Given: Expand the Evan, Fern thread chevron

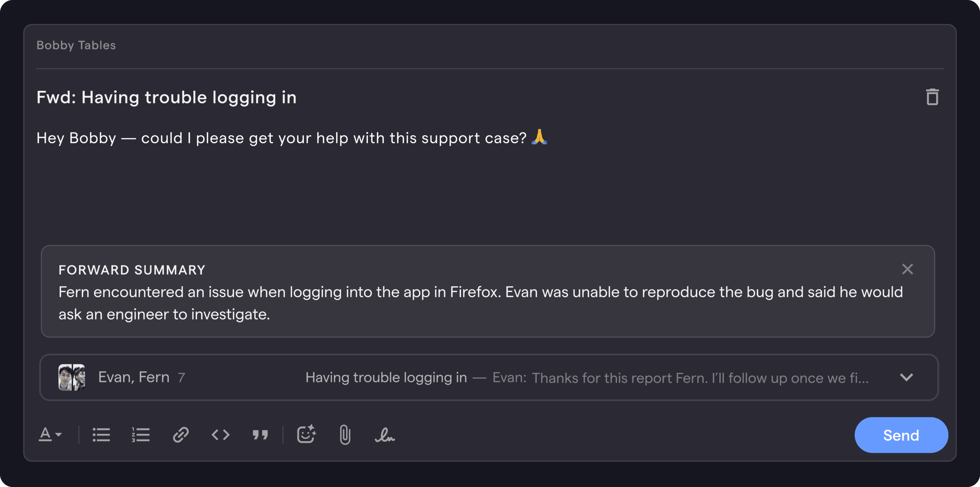Looking at the screenshot, I should pos(906,377).
